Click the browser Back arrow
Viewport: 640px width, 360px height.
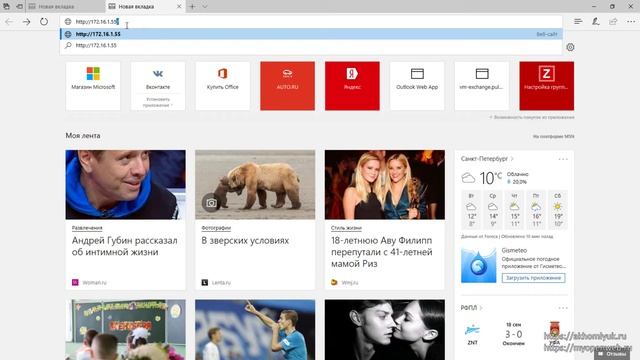[9, 22]
